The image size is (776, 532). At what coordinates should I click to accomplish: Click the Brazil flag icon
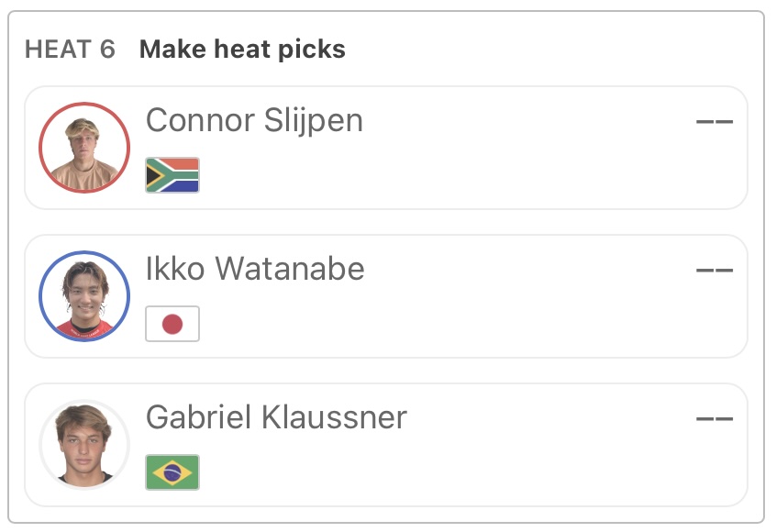[172, 472]
